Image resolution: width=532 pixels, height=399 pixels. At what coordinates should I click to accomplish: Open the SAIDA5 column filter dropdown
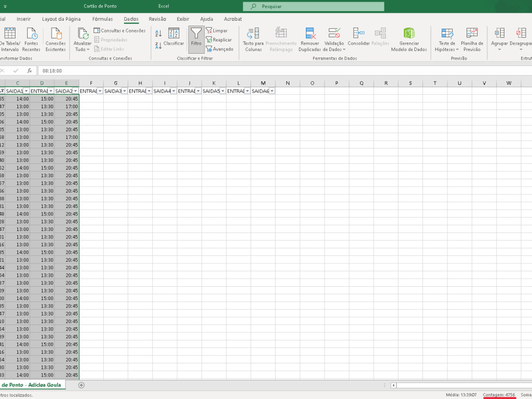222,91
